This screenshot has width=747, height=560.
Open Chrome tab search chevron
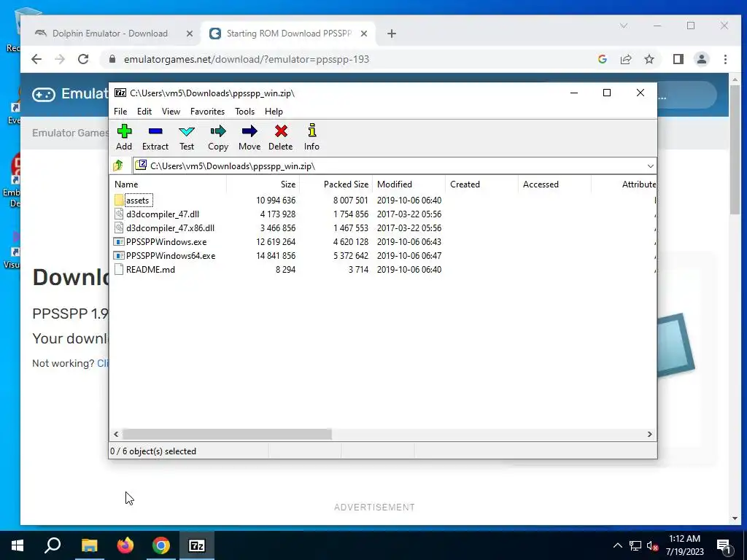click(x=624, y=26)
